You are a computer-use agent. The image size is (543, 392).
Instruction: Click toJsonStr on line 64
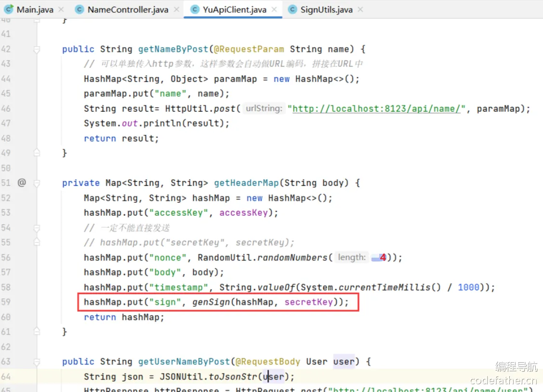point(233,377)
